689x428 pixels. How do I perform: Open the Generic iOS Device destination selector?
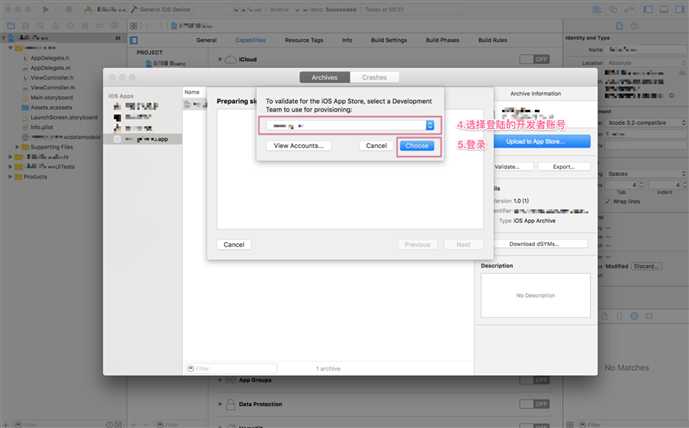(x=165, y=9)
